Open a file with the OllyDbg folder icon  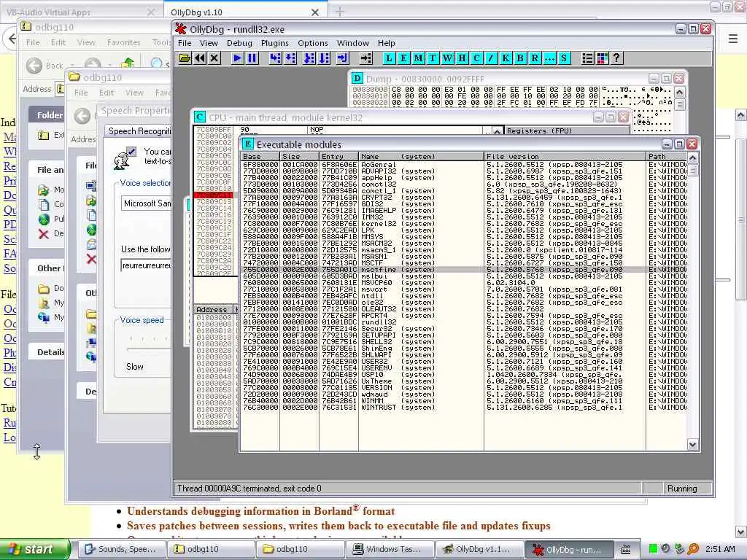click(185, 58)
